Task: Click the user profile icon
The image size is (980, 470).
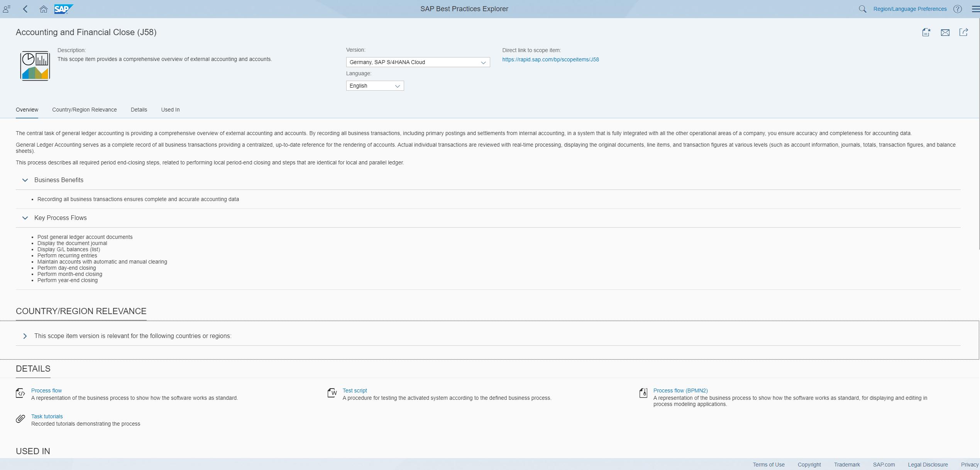Action: pyautogui.click(x=7, y=9)
